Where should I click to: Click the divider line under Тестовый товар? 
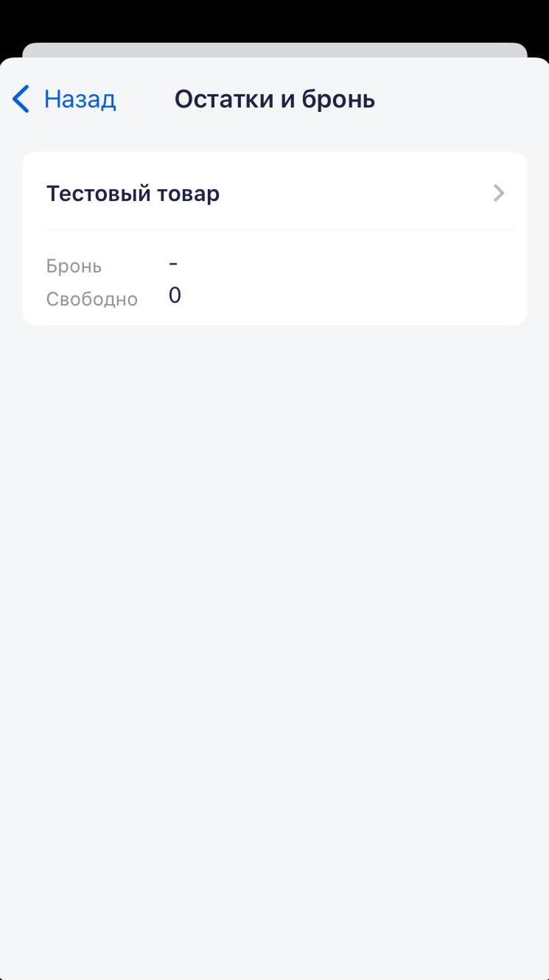tap(280, 230)
